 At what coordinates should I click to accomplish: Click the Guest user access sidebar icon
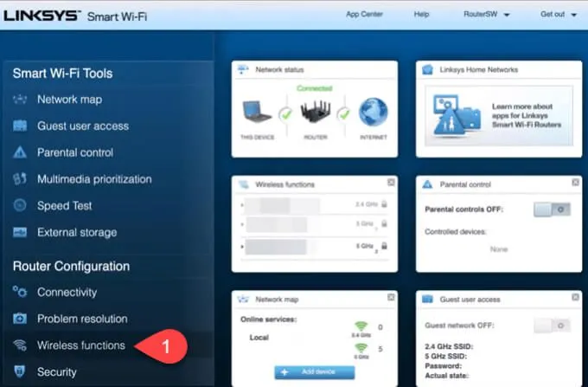point(20,126)
